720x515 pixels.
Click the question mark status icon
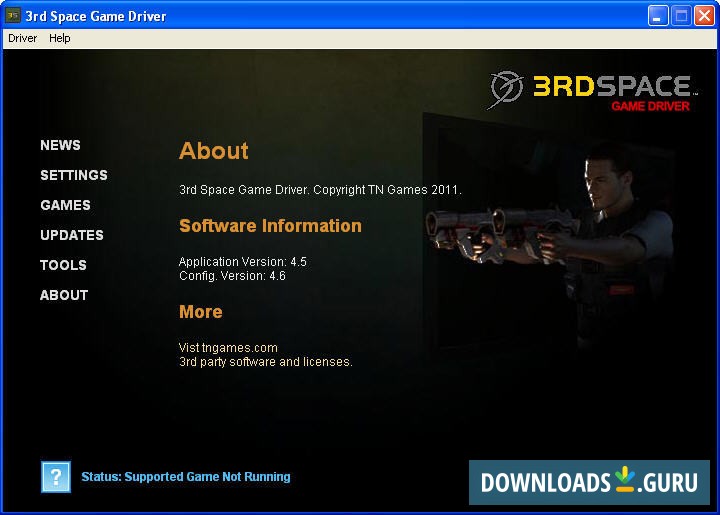tap(56, 477)
